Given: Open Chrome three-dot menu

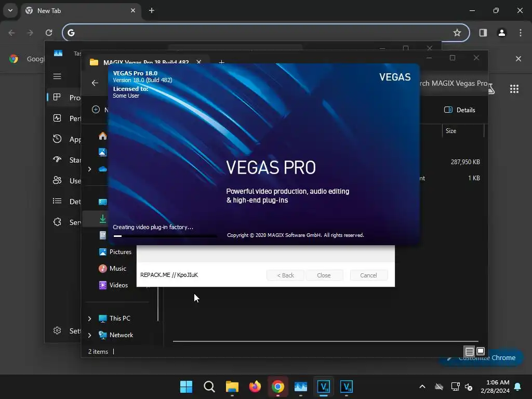Looking at the screenshot, I should (521, 33).
